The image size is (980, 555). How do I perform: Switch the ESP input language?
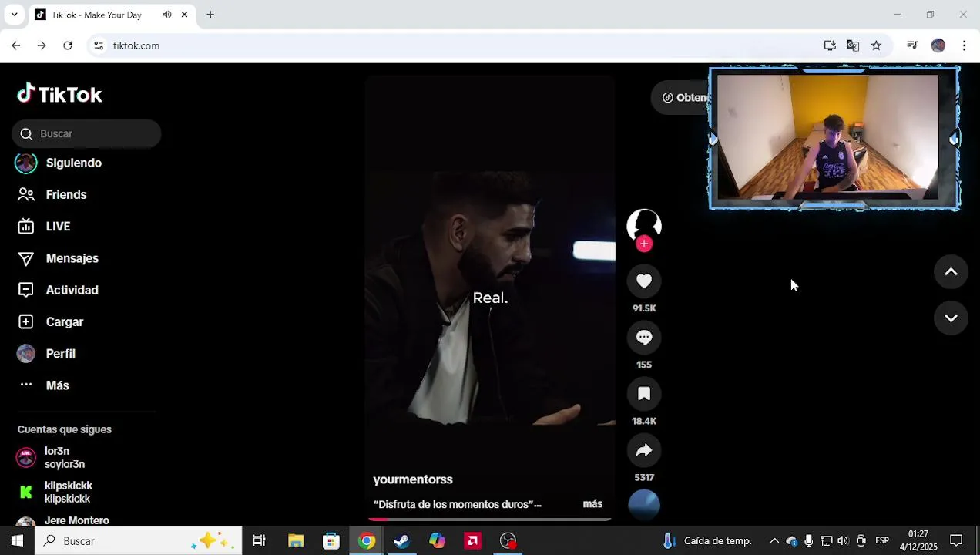[x=882, y=541]
